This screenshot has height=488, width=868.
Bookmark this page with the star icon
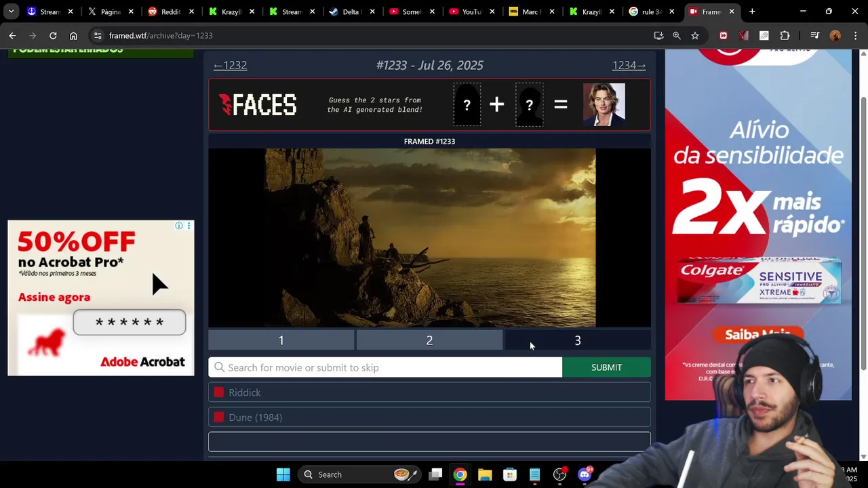pyautogui.click(x=695, y=35)
